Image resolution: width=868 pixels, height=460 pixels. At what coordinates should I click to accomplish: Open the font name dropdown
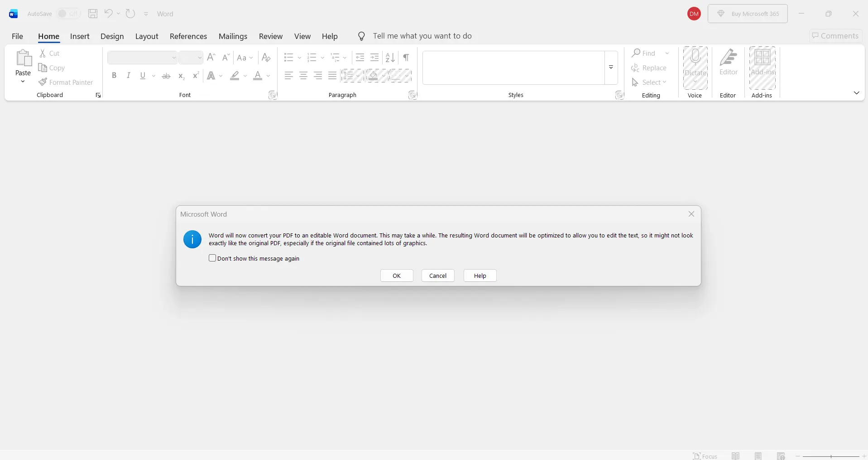point(173,58)
